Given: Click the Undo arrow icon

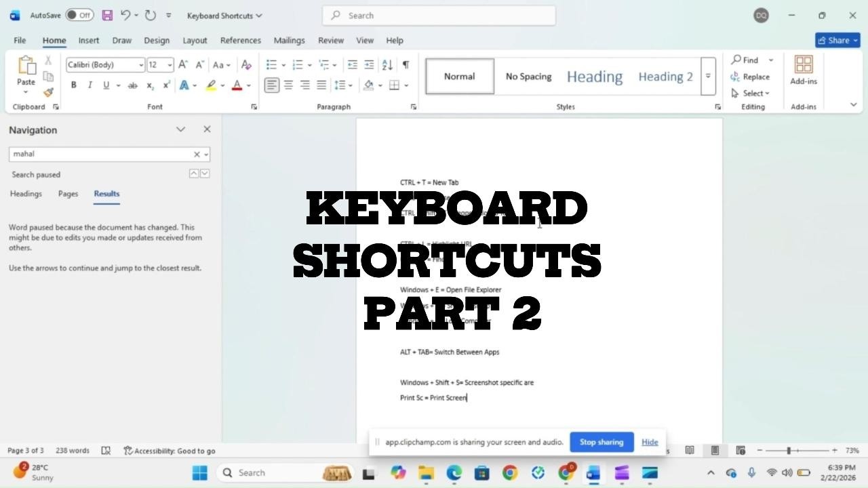Looking at the screenshot, I should (x=125, y=15).
